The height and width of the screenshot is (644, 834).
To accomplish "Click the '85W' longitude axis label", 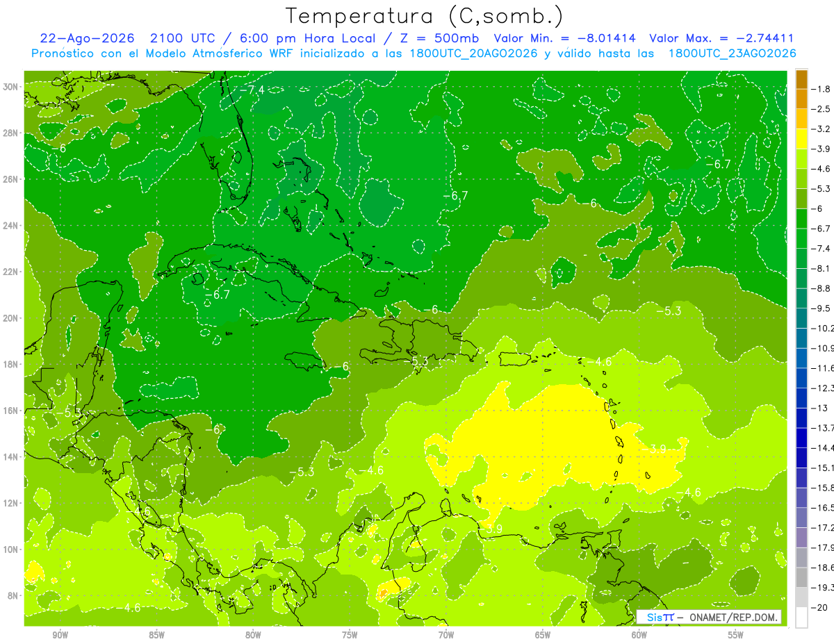I will pyautogui.click(x=156, y=635).
